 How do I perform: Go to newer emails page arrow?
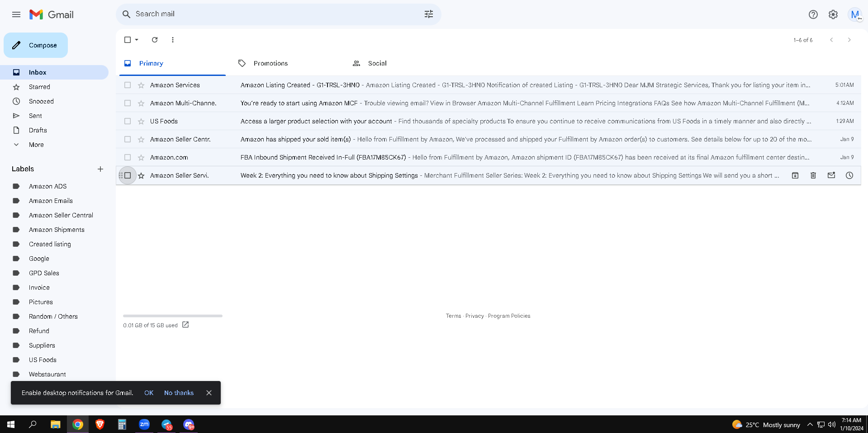pyautogui.click(x=831, y=40)
